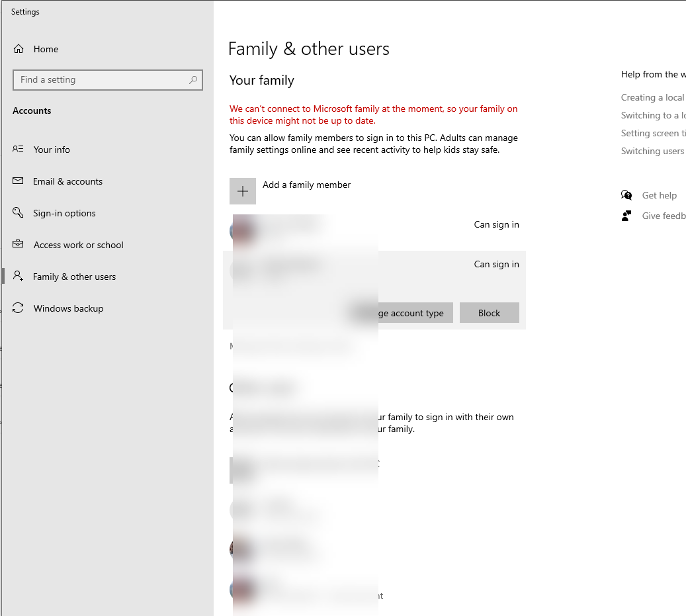
Task: Click the Home house icon
Action: [19, 48]
